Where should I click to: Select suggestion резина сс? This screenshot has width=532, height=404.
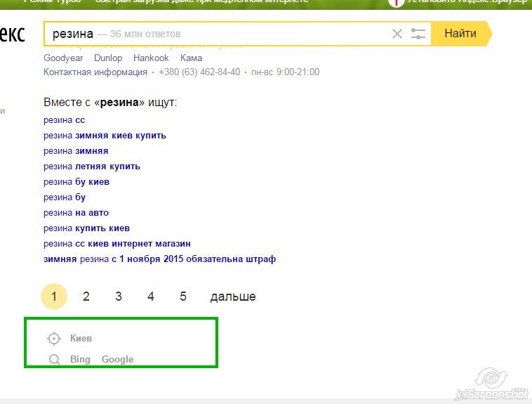coord(64,120)
